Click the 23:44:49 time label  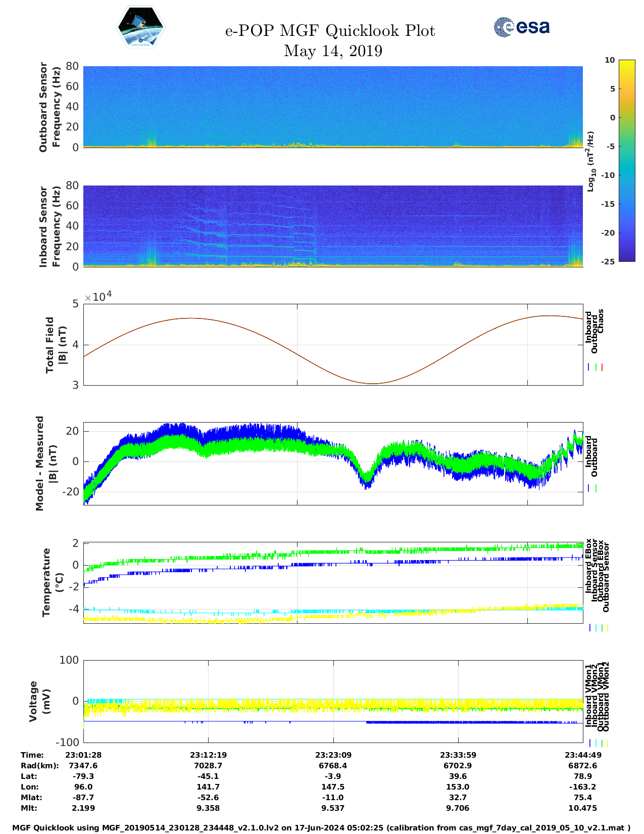582,755
